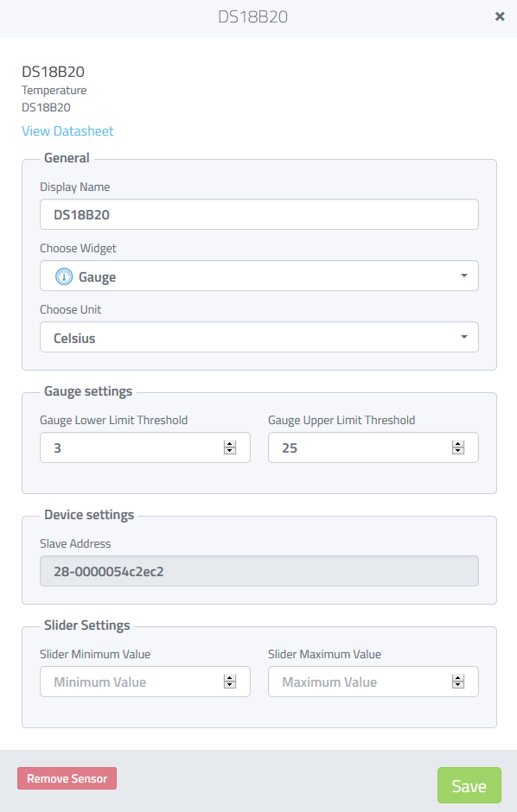Click the Remove Sensor button
The width and height of the screenshot is (517, 812).
pyautogui.click(x=67, y=778)
